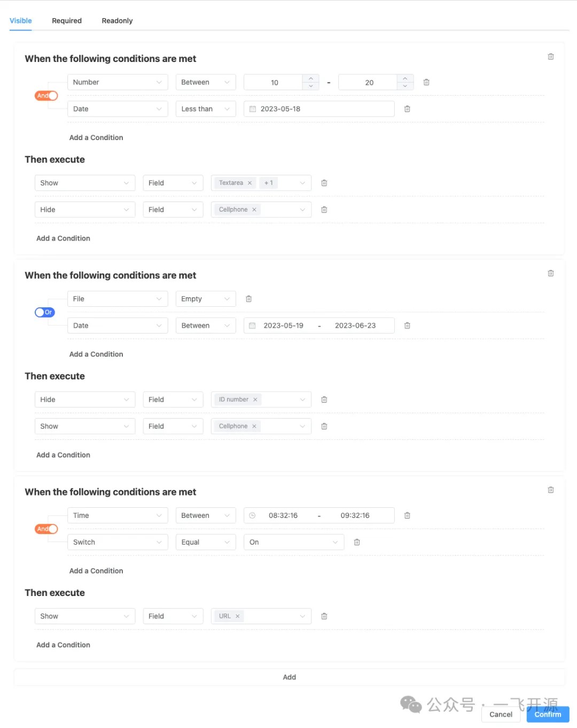Open the File field dropdown
The width and height of the screenshot is (577, 728).
pyautogui.click(x=118, y=299)
